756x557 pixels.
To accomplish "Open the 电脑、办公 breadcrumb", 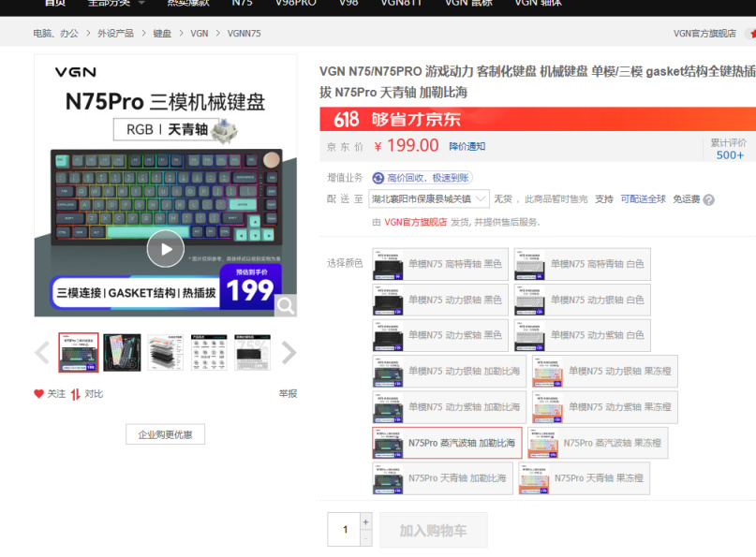I will [x=55, y=34].
